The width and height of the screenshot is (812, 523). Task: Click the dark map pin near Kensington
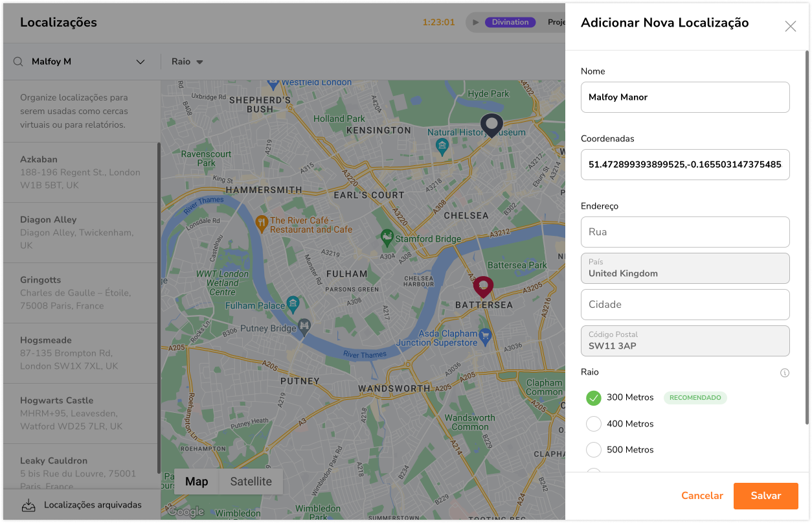click(491, 124)
